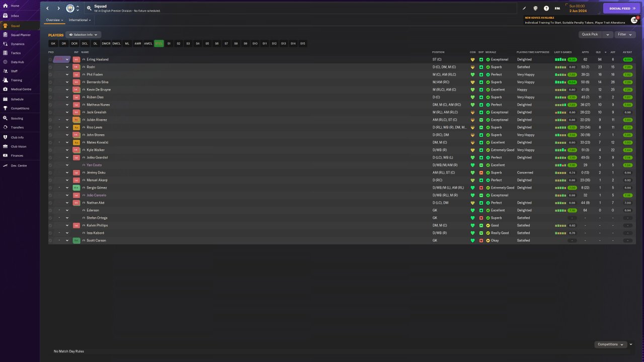Open the Squad Planner sidebar icon

click(5, 35)
